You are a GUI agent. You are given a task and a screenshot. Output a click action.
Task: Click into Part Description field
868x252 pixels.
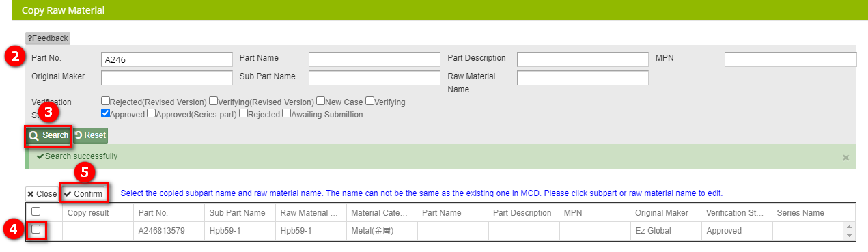click(x=583, y=59)
